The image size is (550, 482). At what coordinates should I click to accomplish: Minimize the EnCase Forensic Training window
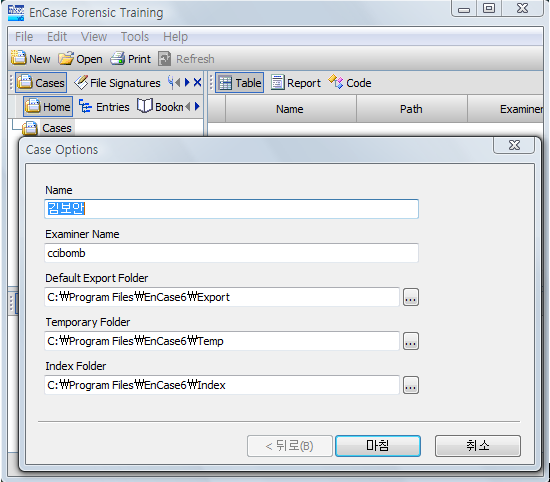464,8
